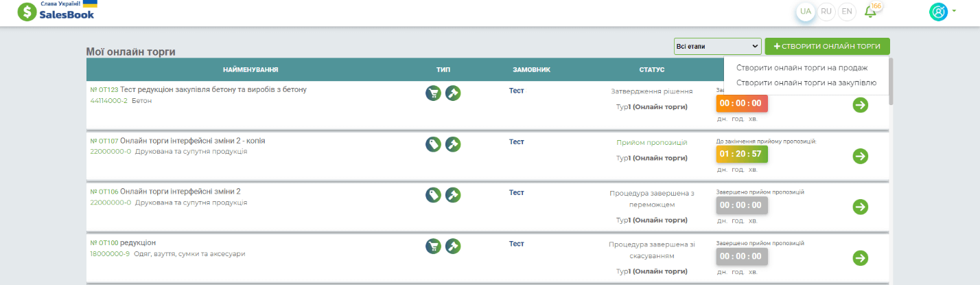This screenshot has width=980, height=285.
Task: Open the "Всі етапи" stage dropdown
Action: pyautogui.click(x=717, y=47)
